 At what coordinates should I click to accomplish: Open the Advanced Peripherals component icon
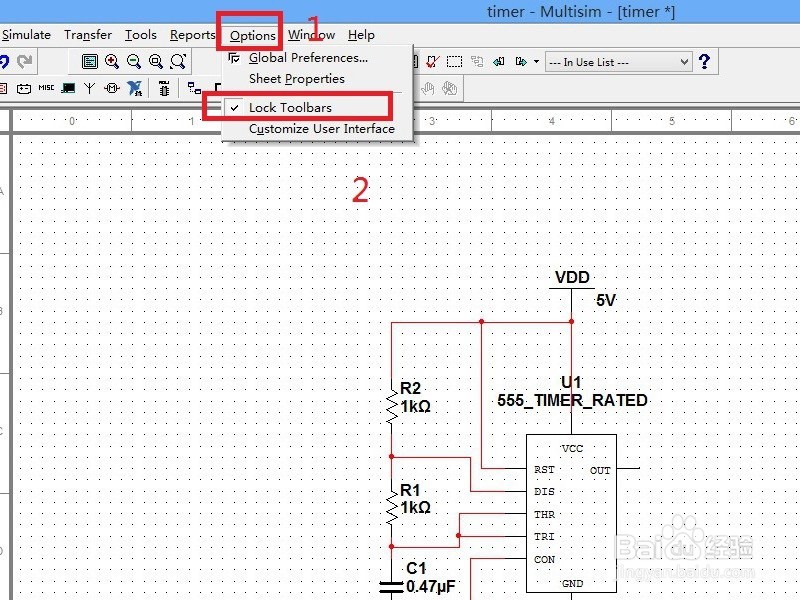[68, 88]
